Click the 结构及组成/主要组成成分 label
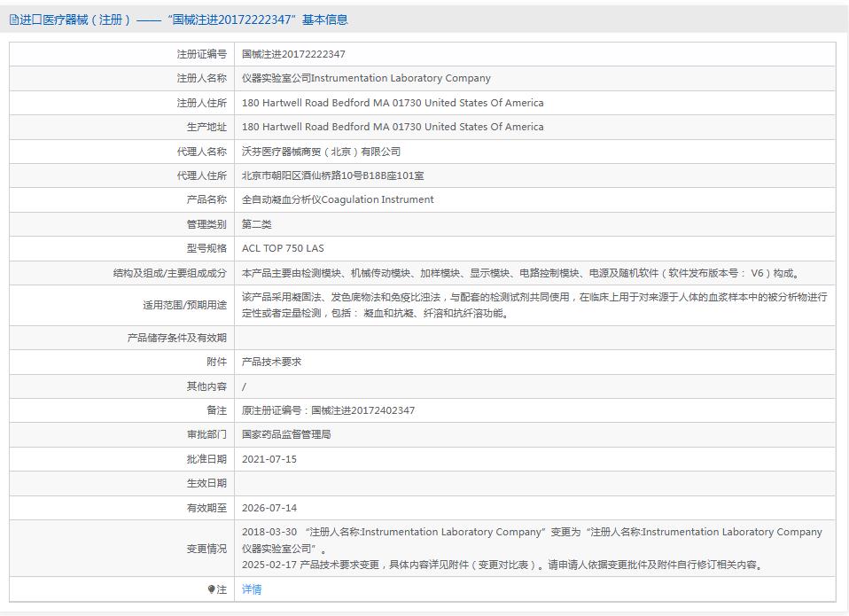This screenshot has width=849, height=616. tap(169, 273)
